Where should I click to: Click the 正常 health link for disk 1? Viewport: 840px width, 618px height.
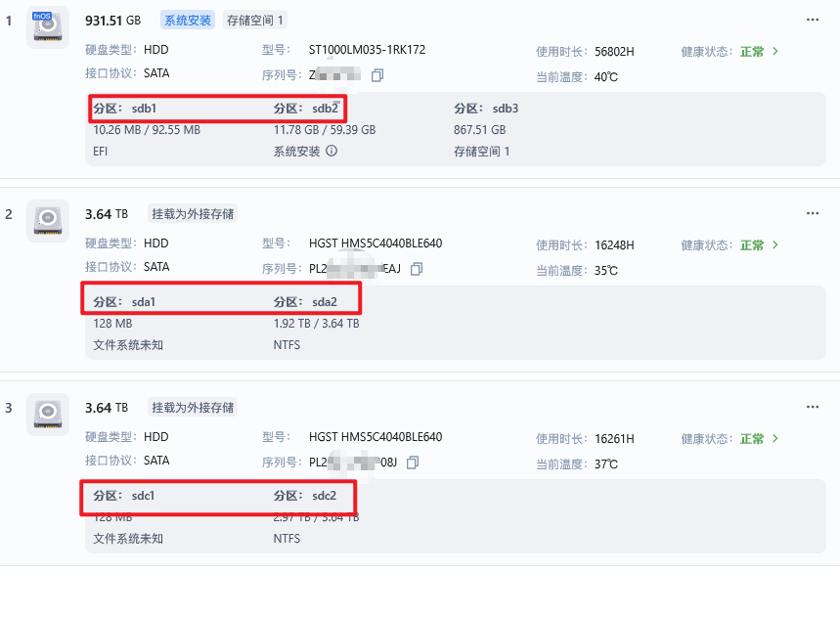752,52
